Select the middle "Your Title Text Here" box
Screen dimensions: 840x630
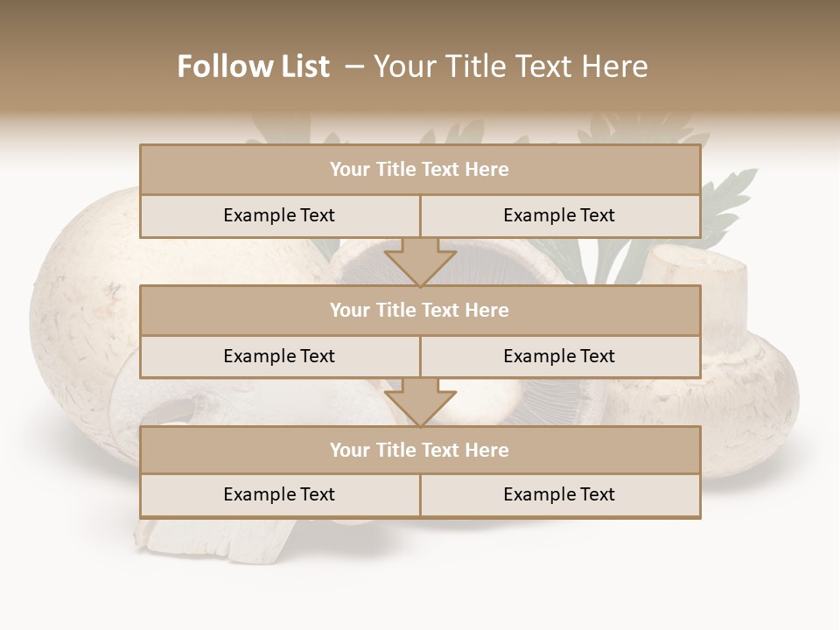[420, 310]
